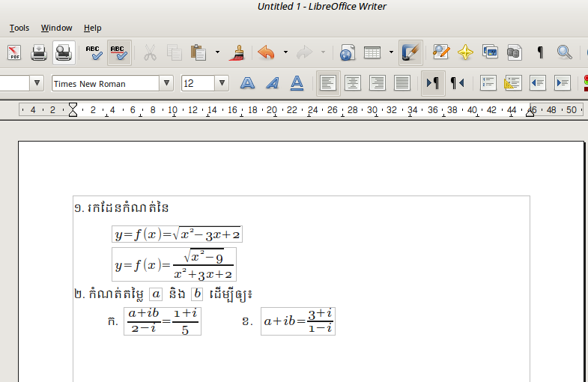This screenshot has height=382, width=588.
Task: Open the Font Size dropdown
Action: (222, 83)
